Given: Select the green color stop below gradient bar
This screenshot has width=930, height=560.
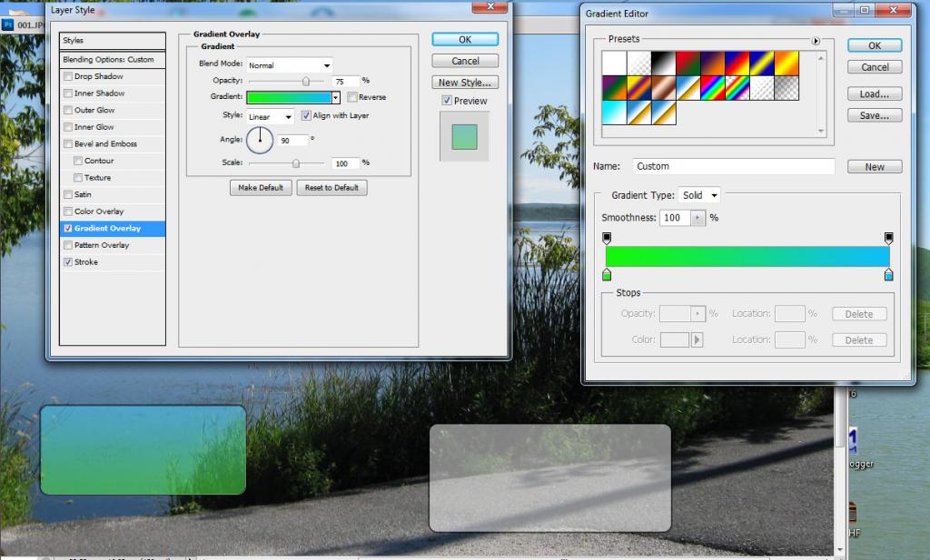Looking at the screenshot, I should pos(606,275).
